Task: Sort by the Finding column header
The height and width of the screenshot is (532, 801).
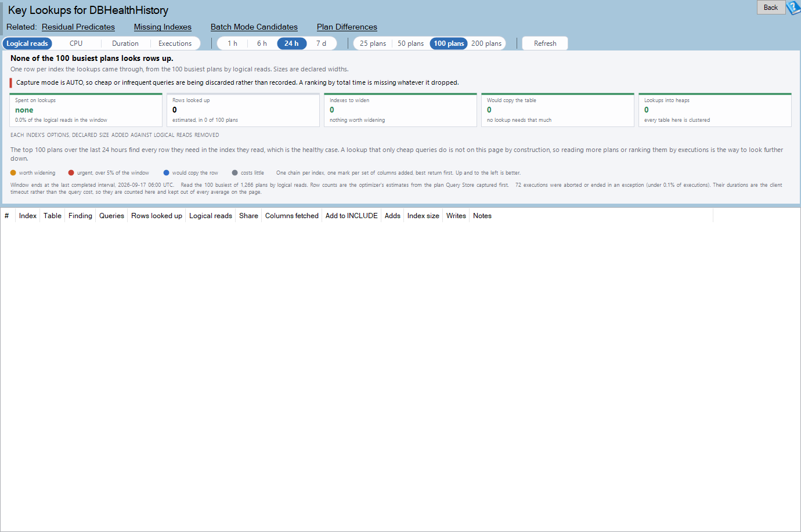Action: (x=80, y=216)
